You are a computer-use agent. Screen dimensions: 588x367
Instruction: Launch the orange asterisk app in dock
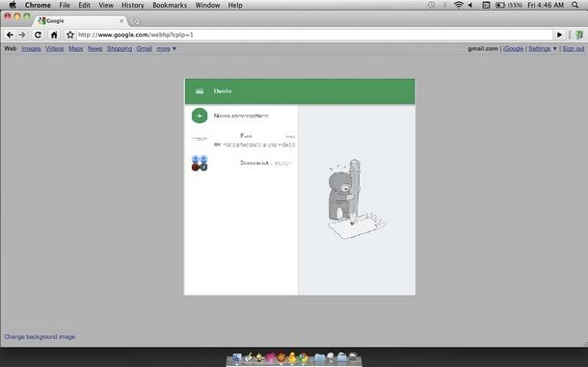pyautogui.click(x=281, y=357)
